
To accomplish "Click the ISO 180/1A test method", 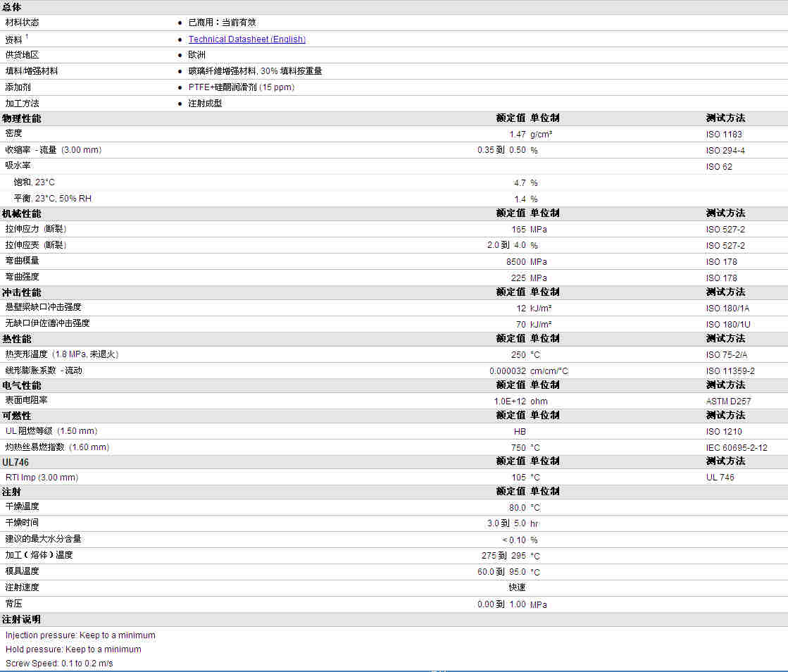I will (x=727, y=308).
